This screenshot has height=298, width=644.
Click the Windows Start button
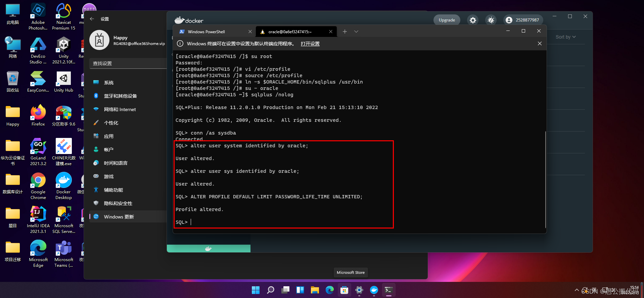click(256, 290)
